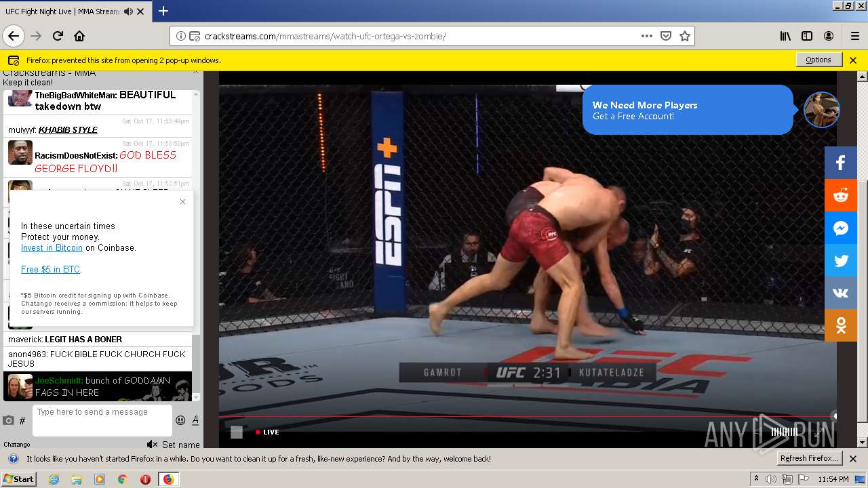The image size is (868, 488).
Task: Close the Coinbase ad popup
Action: tap(182, 201)
